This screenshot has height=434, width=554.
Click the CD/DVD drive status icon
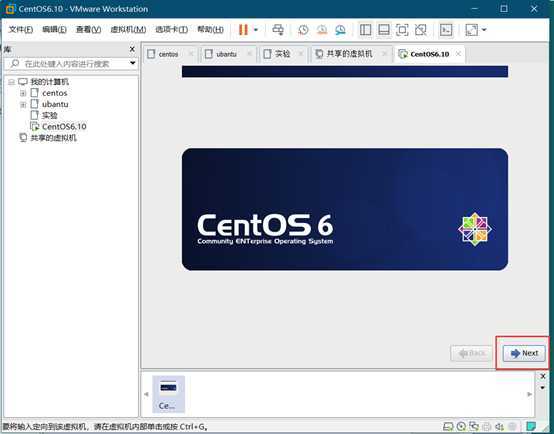point(461,427)
